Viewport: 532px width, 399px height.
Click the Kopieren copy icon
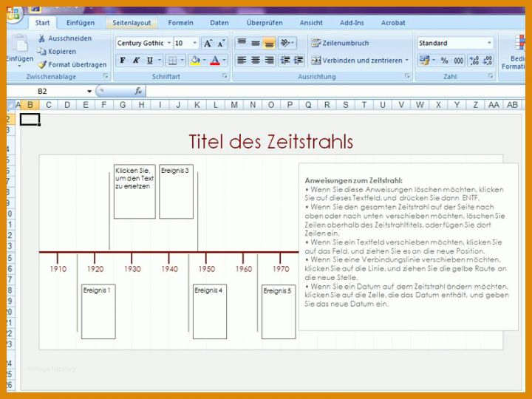[x=41, y=51]
